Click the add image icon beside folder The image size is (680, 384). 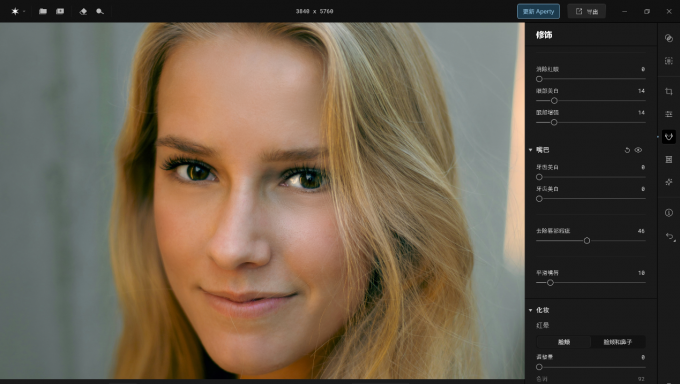coord(60,11)
